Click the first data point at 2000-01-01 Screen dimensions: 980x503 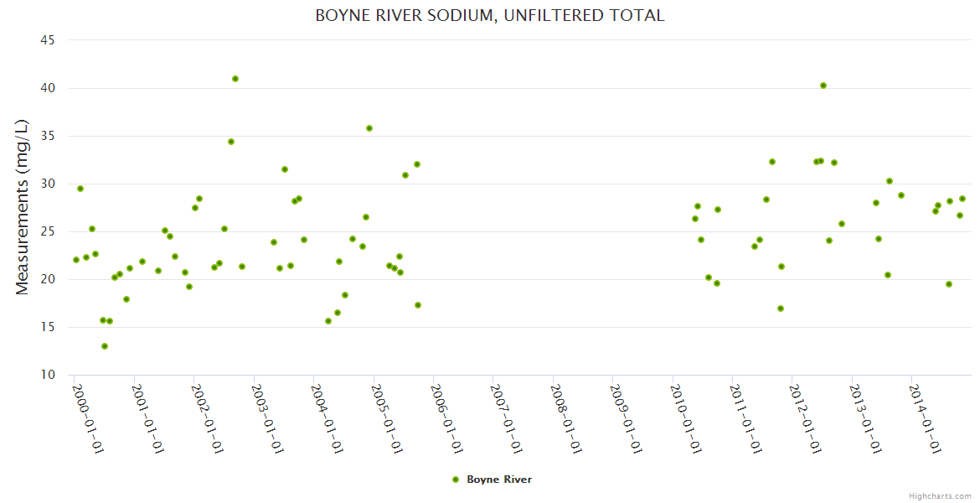(76, 260)
